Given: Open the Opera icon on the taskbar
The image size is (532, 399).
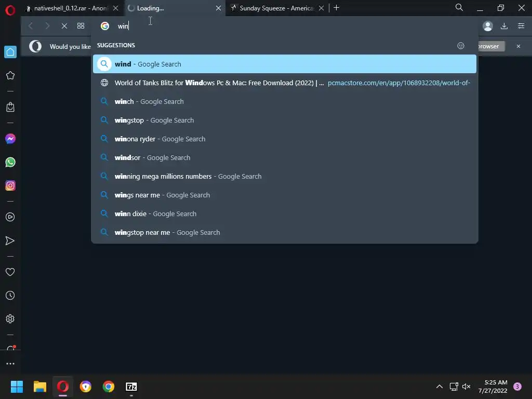Looking at the screenshot, I should (63, 387).
